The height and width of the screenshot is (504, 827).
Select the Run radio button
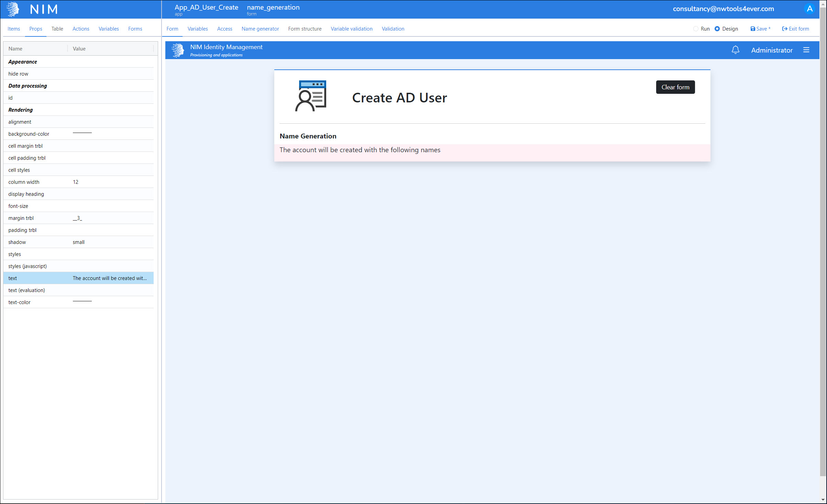(696, 29)
